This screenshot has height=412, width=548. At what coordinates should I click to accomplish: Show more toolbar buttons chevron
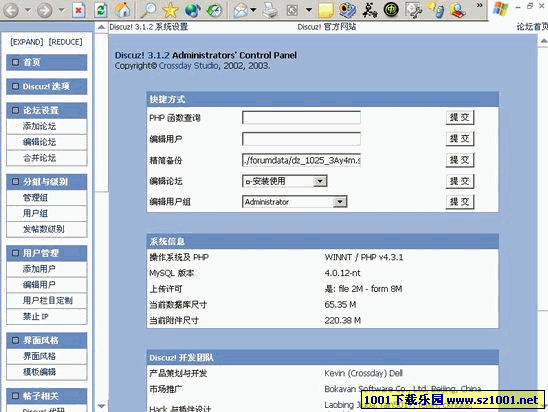pyautogui.click(x=480, y=5)
